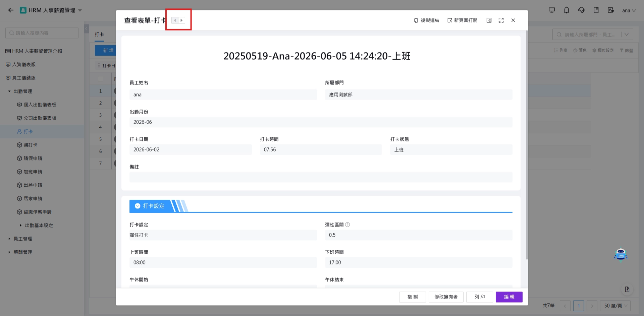Open the assistant robot icon
This screenshot has height=316, width=644.
[621, 254]
